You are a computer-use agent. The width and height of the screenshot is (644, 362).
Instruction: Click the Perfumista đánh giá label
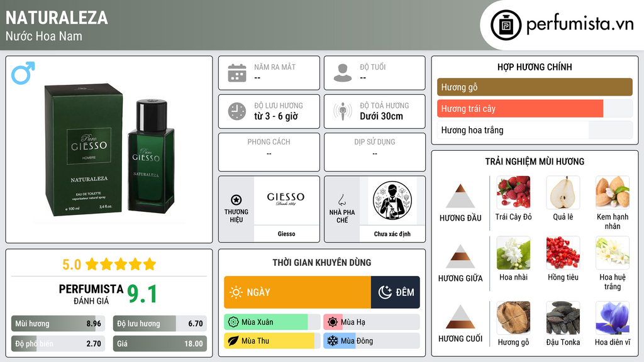coord(91,294)
